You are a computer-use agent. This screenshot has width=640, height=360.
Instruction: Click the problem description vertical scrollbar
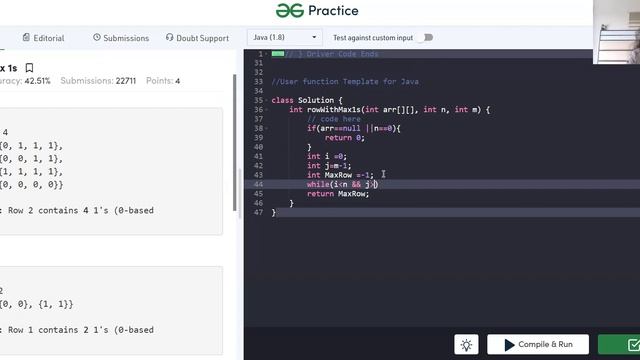[x=235, y=142]
